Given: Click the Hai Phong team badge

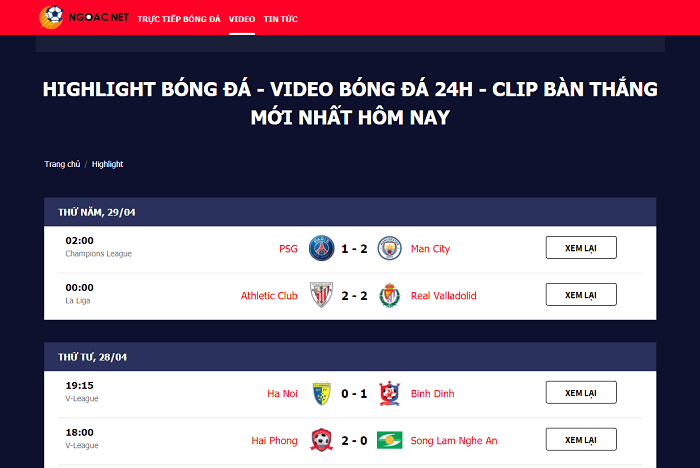Looking at the screenshot, I should click(321, 441).
